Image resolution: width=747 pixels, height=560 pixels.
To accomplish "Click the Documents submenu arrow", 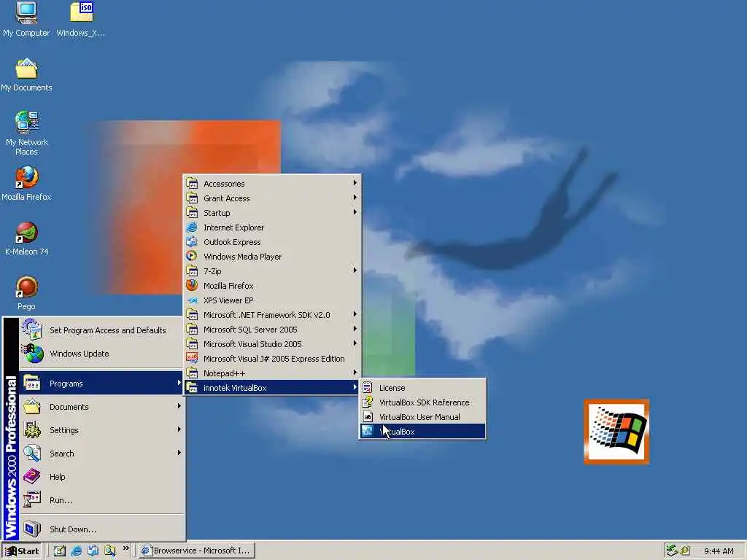I will tap(179, 406).
